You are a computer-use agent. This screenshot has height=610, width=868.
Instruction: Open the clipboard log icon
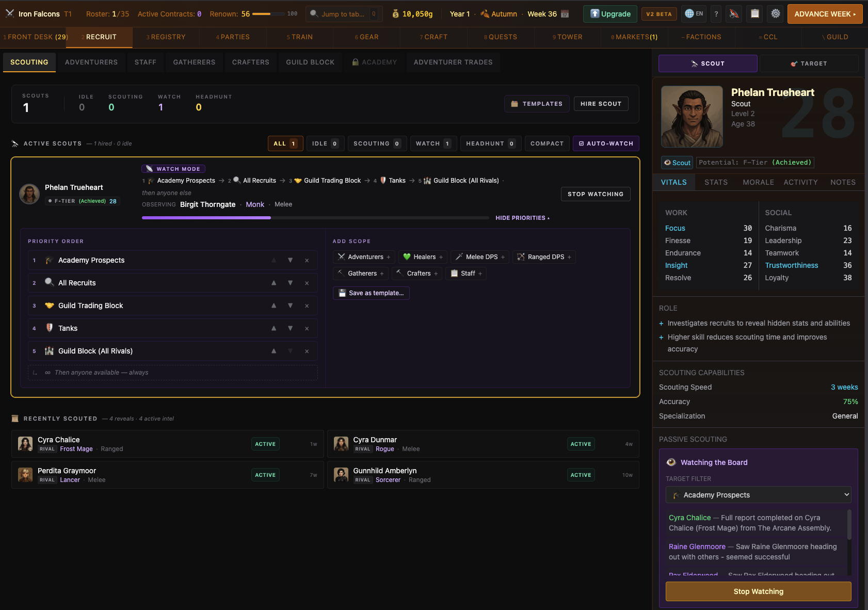coord(754,14)
